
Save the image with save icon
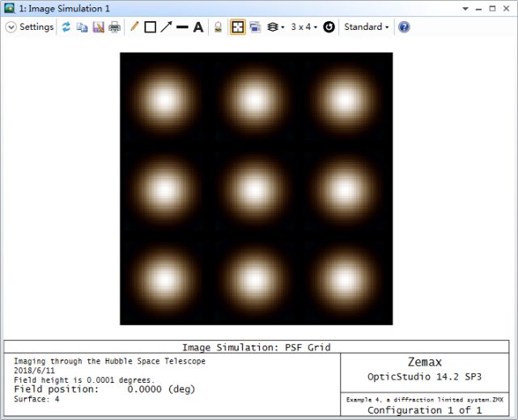click(x=98, y=27)
